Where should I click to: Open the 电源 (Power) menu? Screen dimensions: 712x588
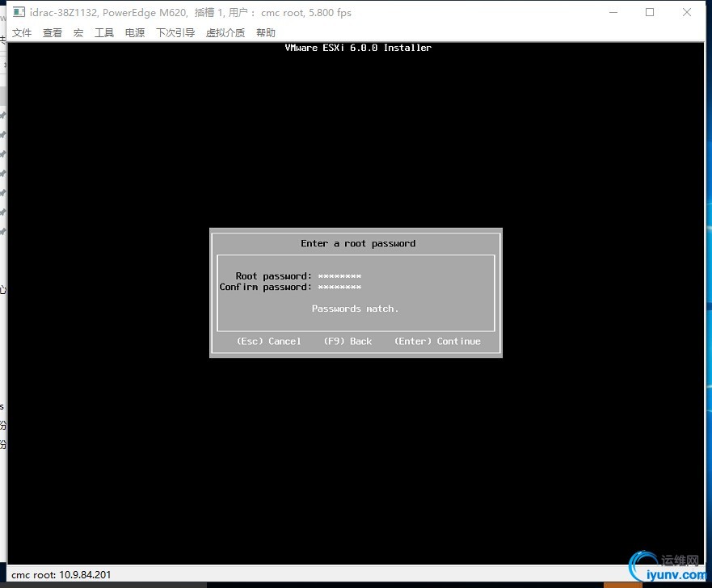click(133, 32)
